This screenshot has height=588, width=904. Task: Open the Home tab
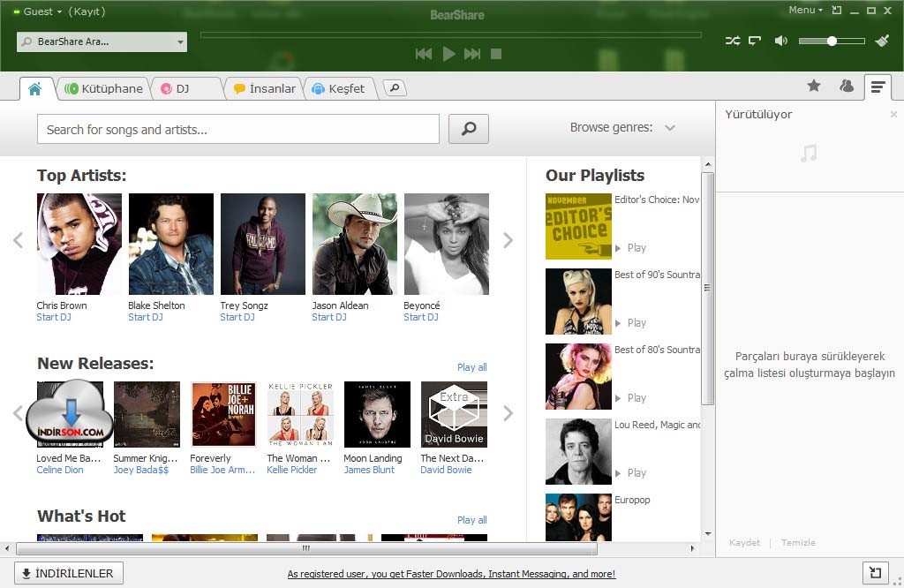point(35,89)
